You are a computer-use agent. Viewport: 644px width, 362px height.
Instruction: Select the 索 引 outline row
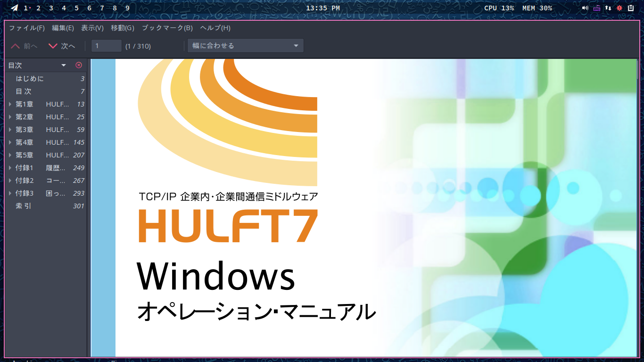pyautogui.click(x=46, y=206)
